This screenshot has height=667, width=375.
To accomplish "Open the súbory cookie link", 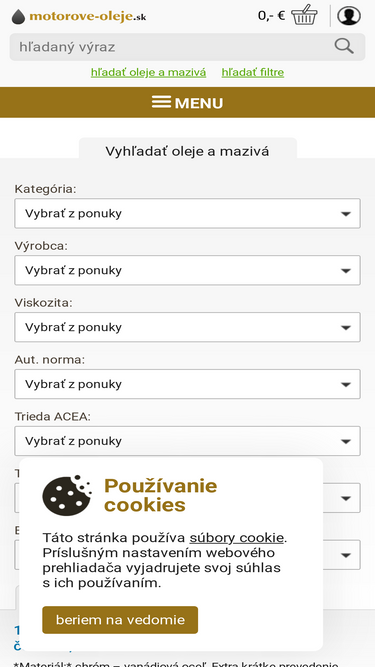I will (236, 538).
